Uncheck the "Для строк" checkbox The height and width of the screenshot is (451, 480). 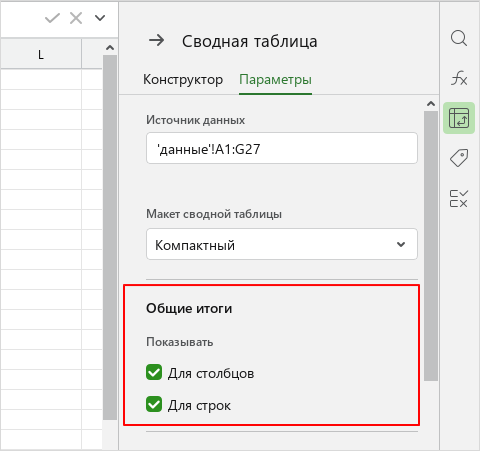tap(154, 404)
